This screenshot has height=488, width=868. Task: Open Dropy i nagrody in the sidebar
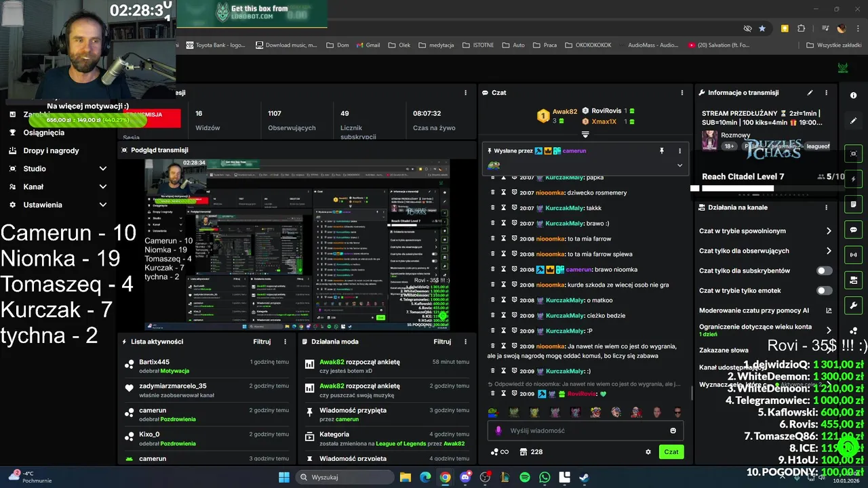point(51,150)
